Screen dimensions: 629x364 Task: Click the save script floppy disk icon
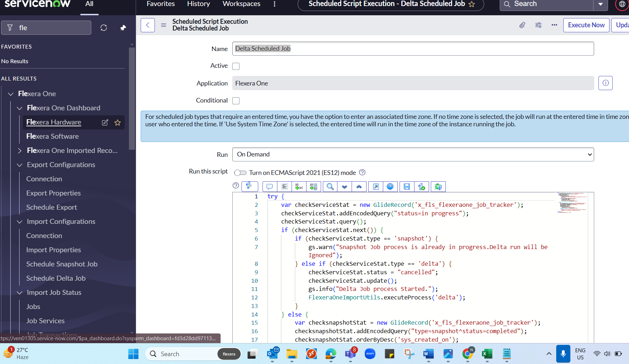(407, 187)
